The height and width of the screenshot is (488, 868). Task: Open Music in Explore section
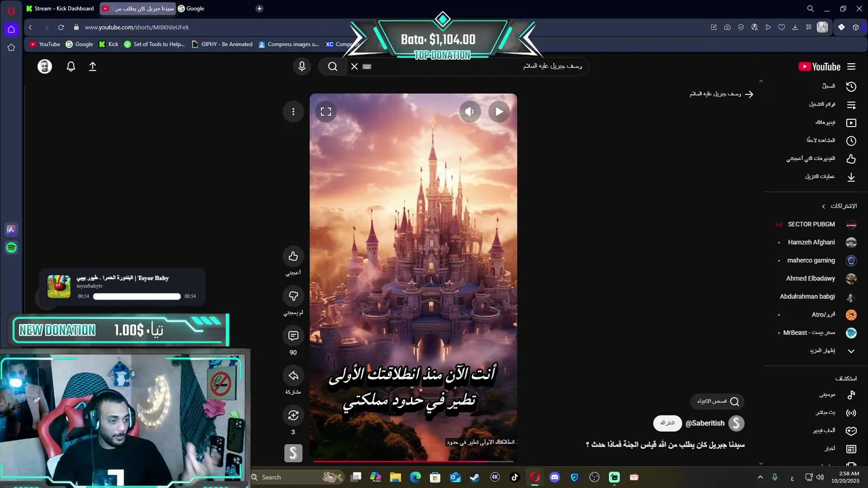(x=839, y=394)
